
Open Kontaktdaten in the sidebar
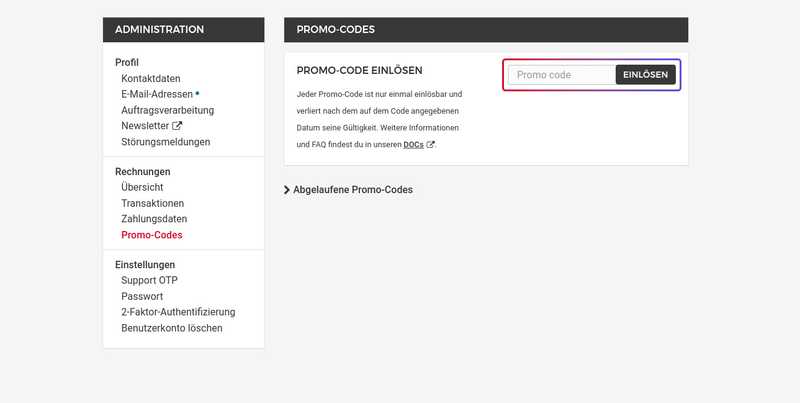151,78
